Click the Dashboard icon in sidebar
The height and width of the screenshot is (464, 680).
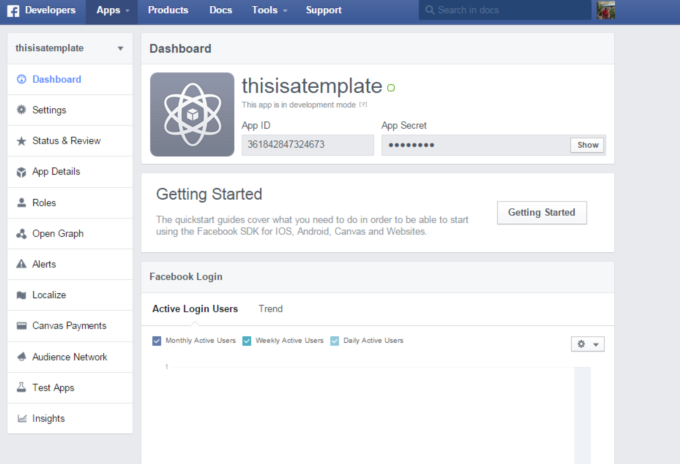(22, 79)
